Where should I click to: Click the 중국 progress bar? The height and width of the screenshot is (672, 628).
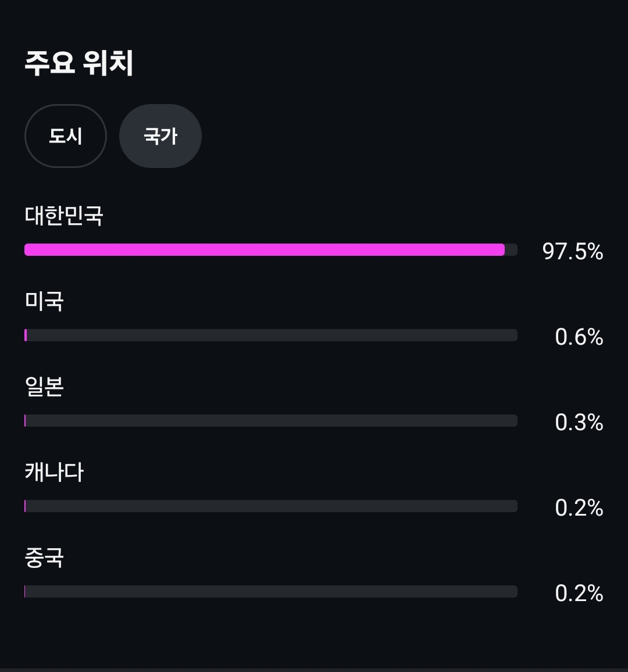(x=271, y=591)
